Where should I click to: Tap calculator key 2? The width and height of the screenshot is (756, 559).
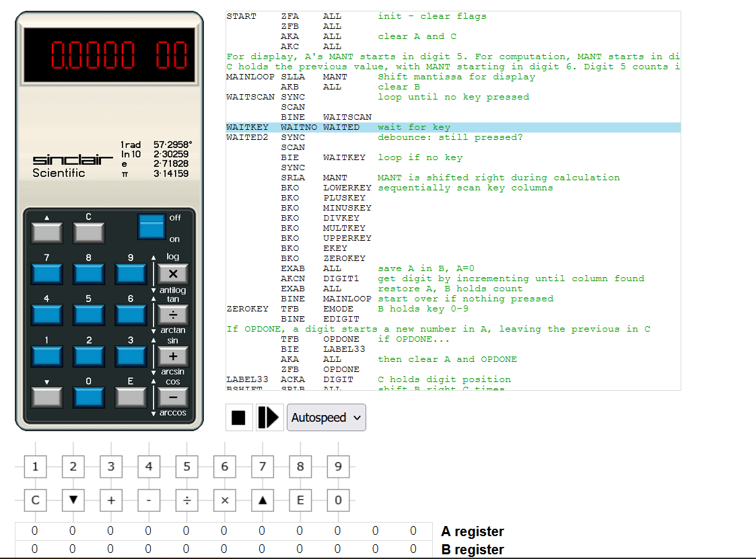click(89, 357)
